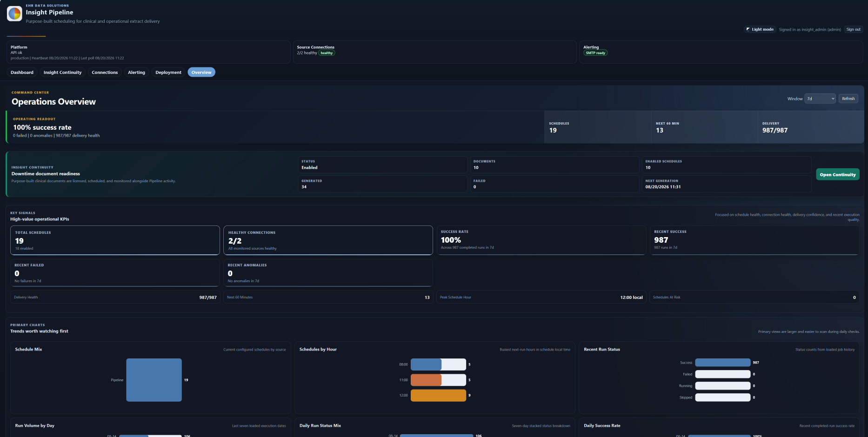Screen dimensions: 868x437
Task: Open the Deployment tab
Action: 168,72
